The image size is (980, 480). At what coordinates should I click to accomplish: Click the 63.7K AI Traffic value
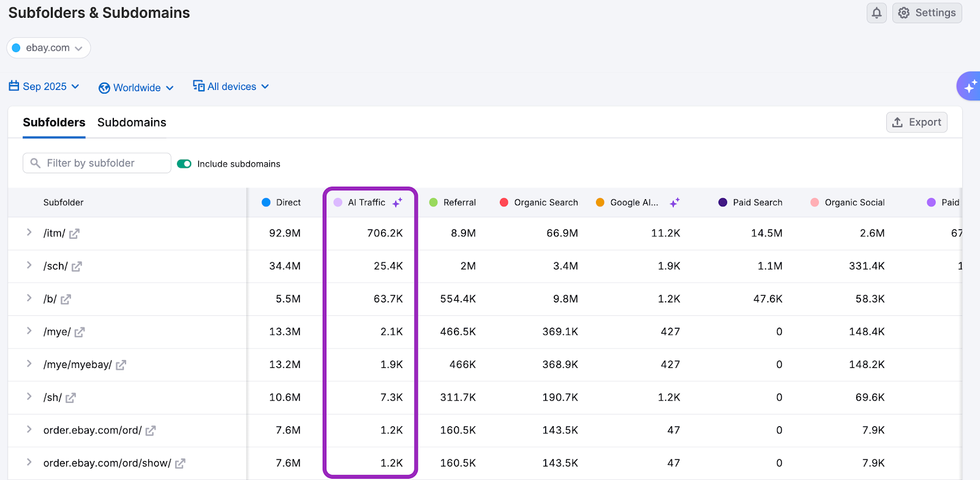pos(388,299)
